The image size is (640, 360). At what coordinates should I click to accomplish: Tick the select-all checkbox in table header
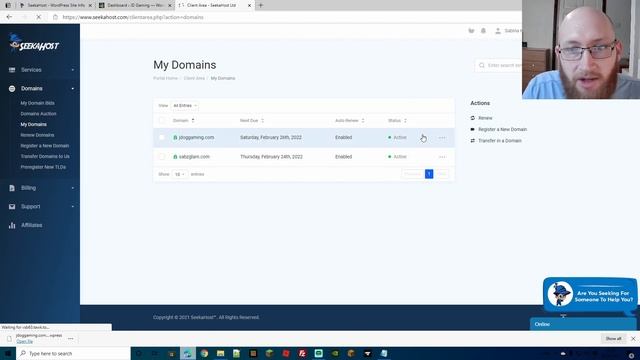[x=162, y=120]
